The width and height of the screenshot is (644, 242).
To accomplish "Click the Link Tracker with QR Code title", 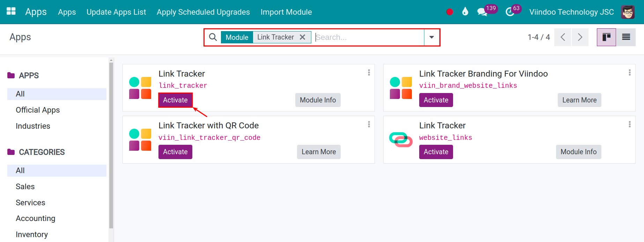I will pyautogui.click(x=208, y=126).
